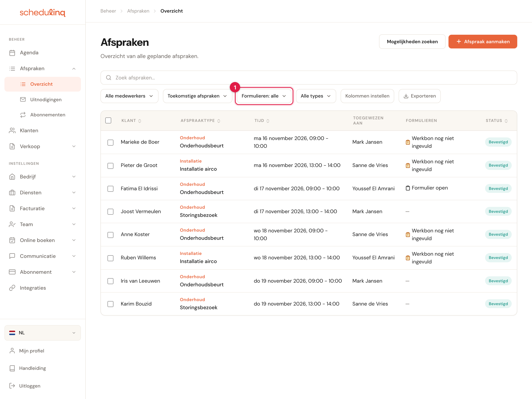Click the Integraties link icon
Image resolution: width=532 pixels, height=399 pixels.
click(12, 288)
